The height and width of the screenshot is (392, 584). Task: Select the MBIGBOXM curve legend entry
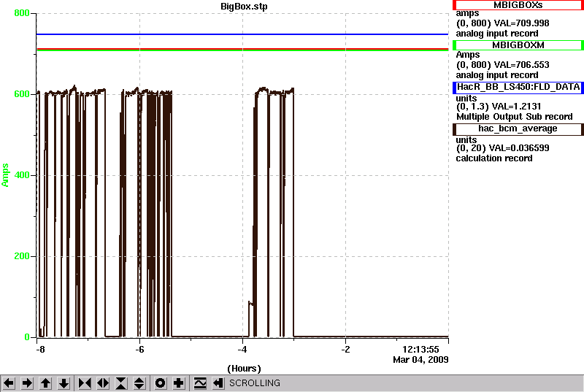(x=518, y=45)
